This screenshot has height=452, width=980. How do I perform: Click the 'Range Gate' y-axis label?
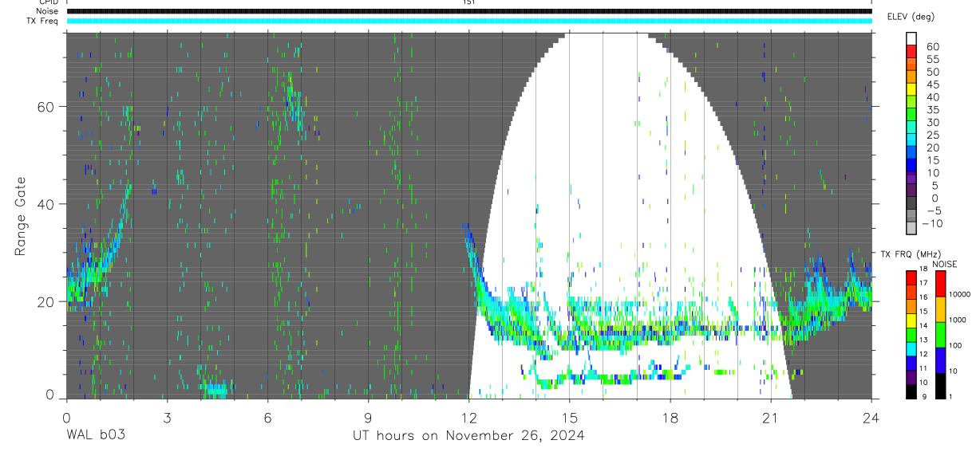pyautogui.click(x=21, y=217)
